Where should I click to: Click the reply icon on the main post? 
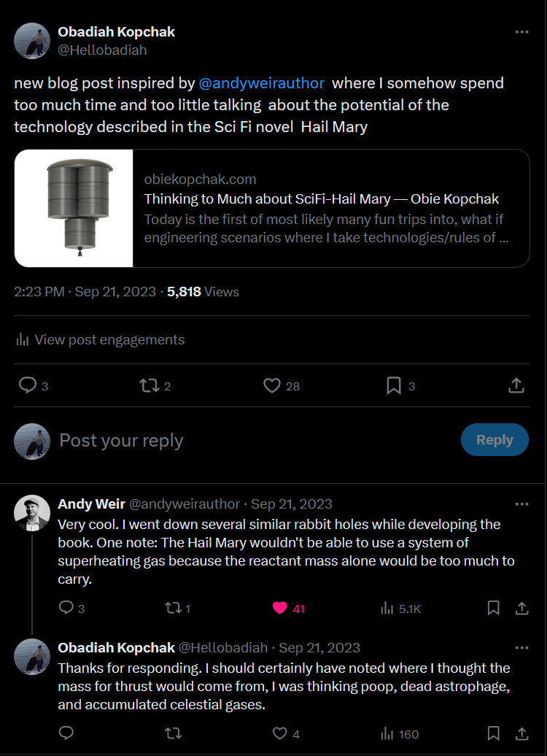[x=28, y=385]
